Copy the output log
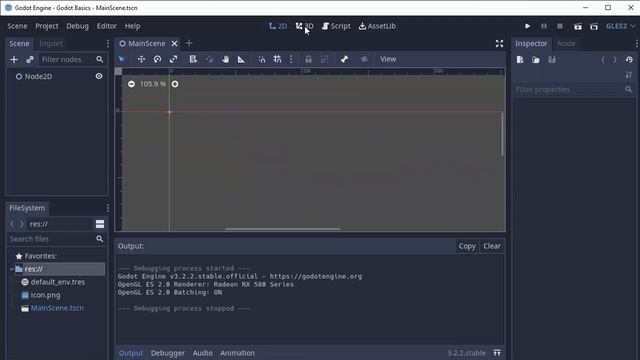 pos(467,246)
